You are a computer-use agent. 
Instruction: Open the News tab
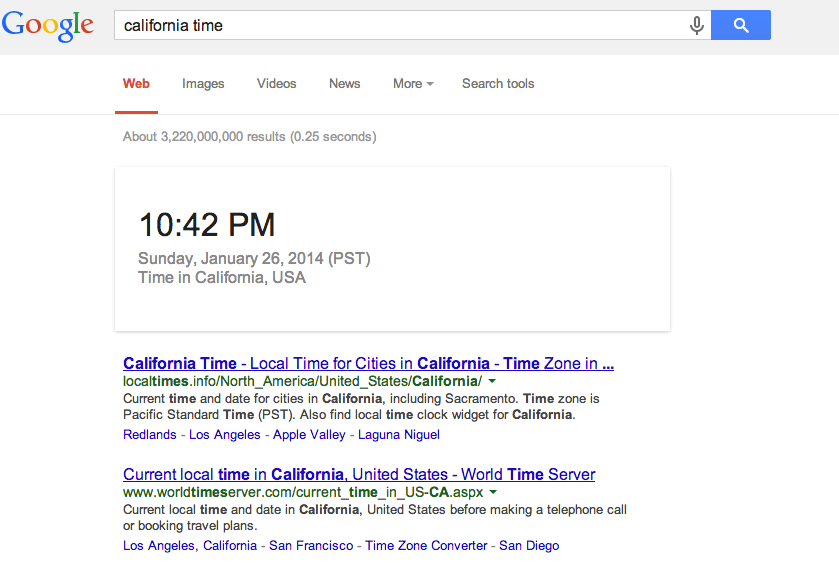pos(345,84)
